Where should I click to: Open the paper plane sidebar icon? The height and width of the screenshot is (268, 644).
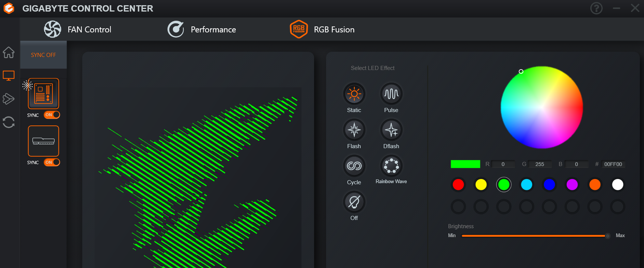click(x=9, y=99)
